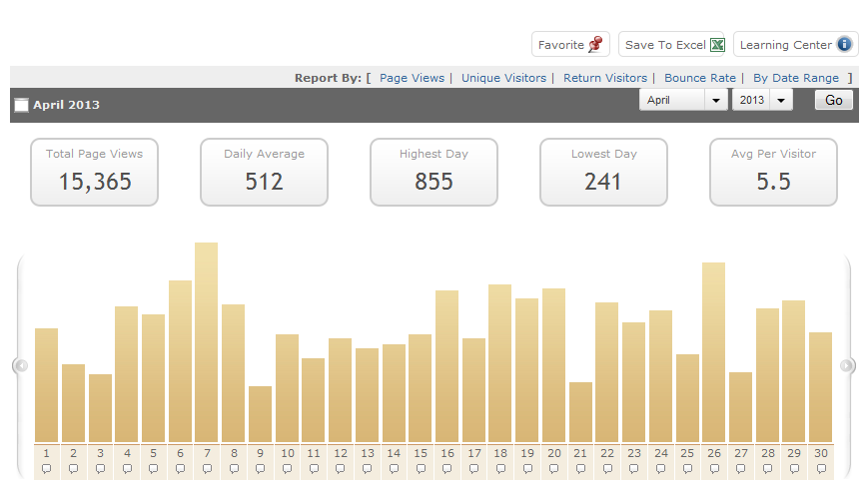Switch report to Return Visitors
This screenshot has height=491, width=868.
point(605,78)
